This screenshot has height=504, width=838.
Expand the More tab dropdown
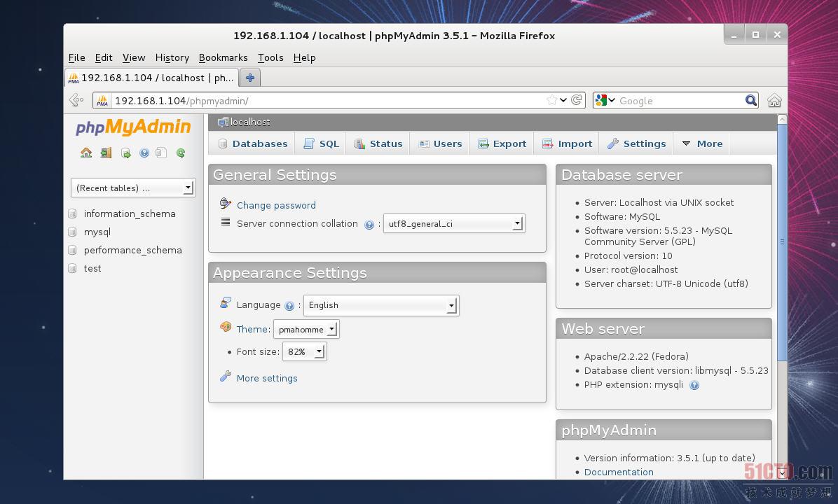click(702, 143)
